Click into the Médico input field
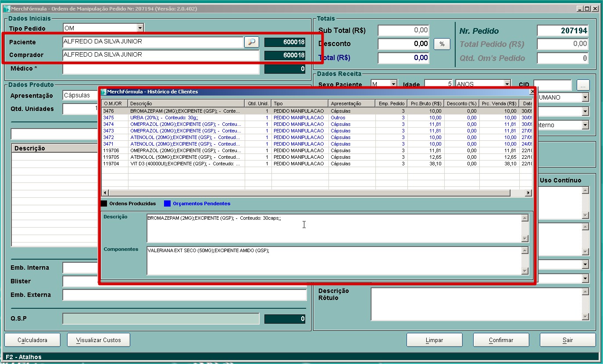The image size is (603, 364). click(161, 69)
